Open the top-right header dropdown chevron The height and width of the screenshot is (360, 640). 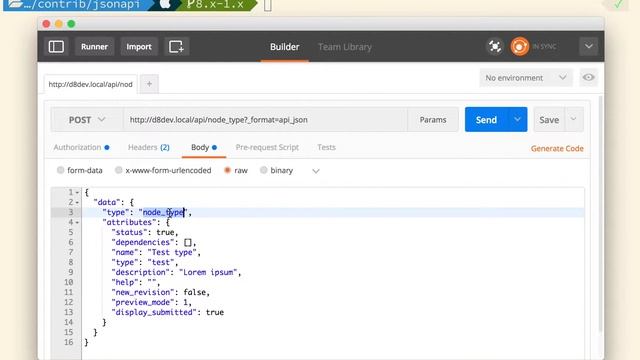click(589, 47)
